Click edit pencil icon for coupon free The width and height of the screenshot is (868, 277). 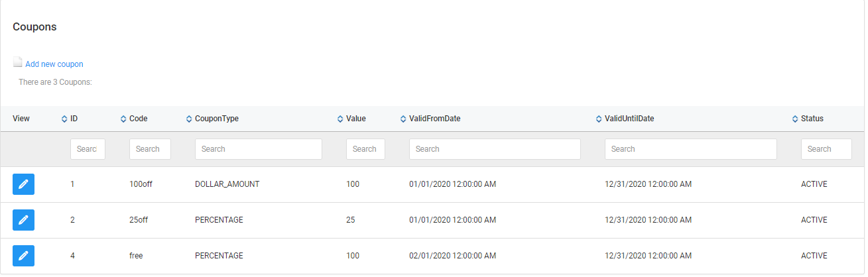(x=23, y=256)
